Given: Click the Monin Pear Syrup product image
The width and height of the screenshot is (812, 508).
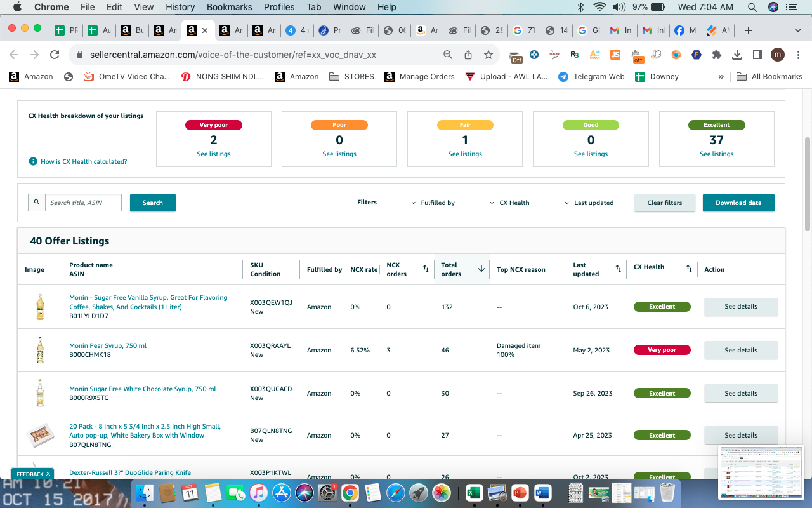Looking at the screenshot, I should click(40, 350).
